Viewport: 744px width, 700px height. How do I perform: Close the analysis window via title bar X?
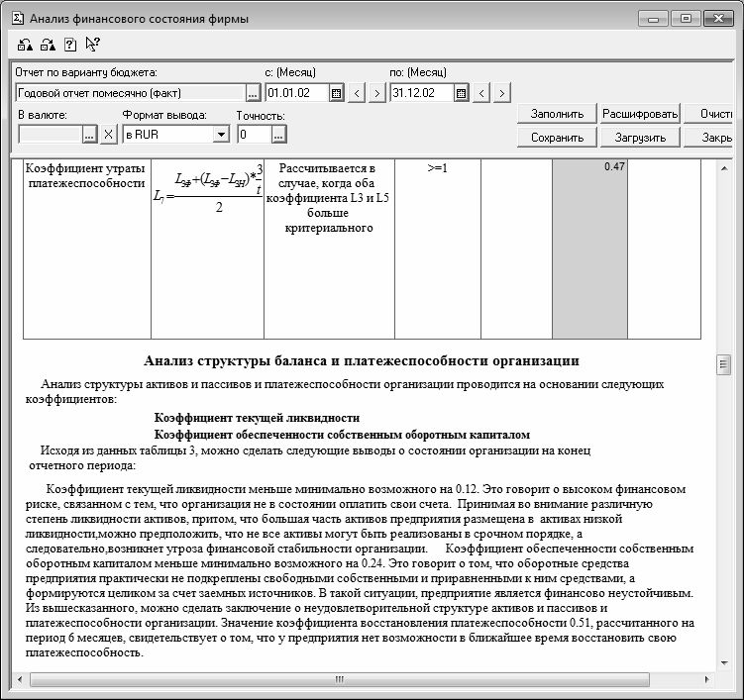[x=718, y=19]
